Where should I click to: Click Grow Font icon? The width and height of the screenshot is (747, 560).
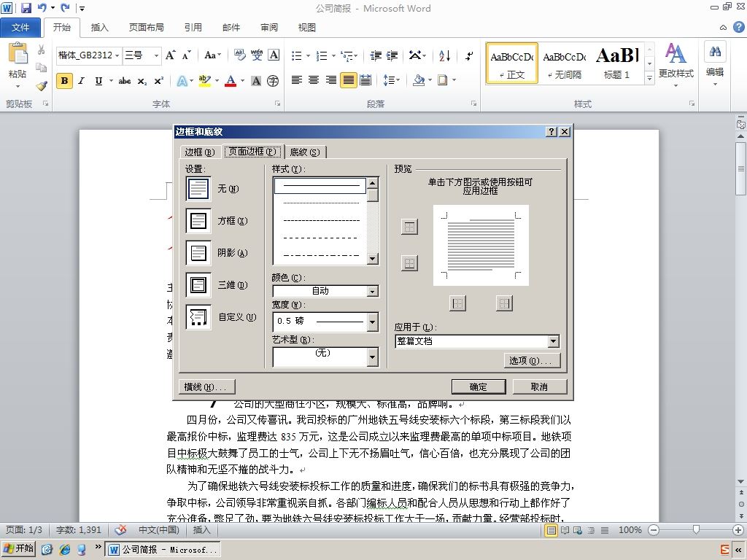(170, 55)
